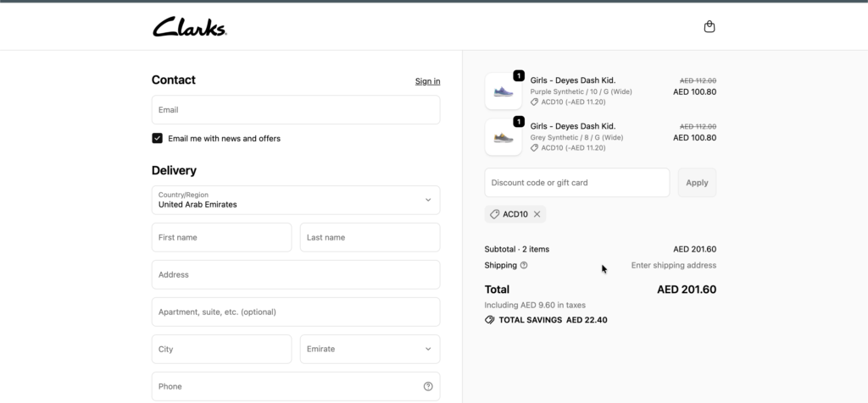Click the Last name field
Screen dimensions: 868x403
[370, 237]
